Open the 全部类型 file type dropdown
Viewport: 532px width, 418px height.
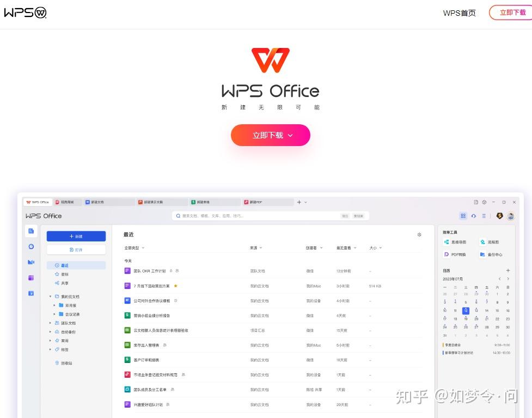(132, 247)
